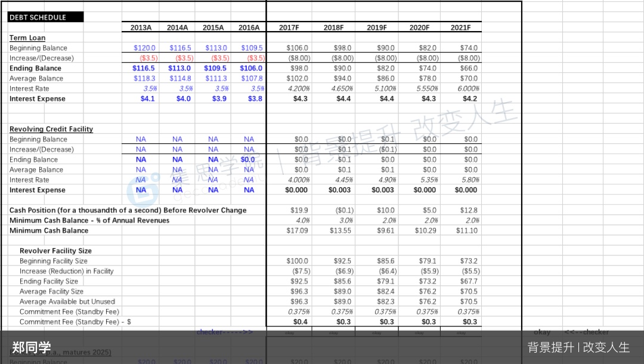
Task: Click the 6.000% interest rate in 2021F
Action: 469,89
